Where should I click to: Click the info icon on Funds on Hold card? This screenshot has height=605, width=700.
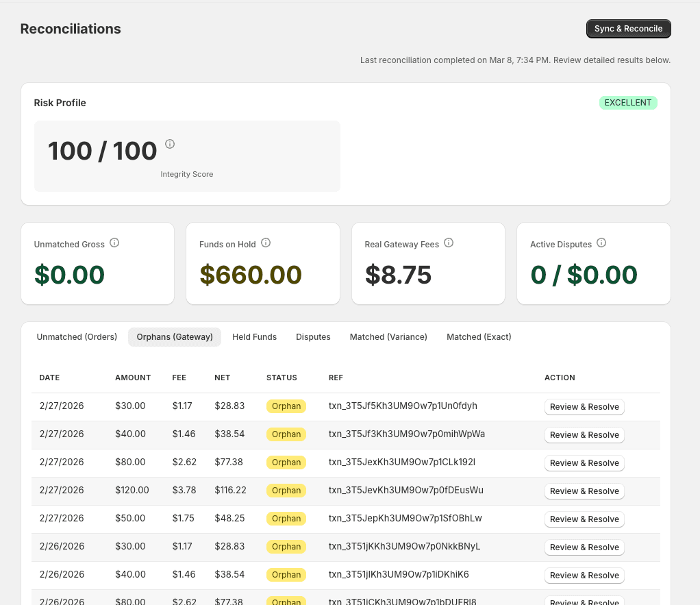tap(264, 243)
